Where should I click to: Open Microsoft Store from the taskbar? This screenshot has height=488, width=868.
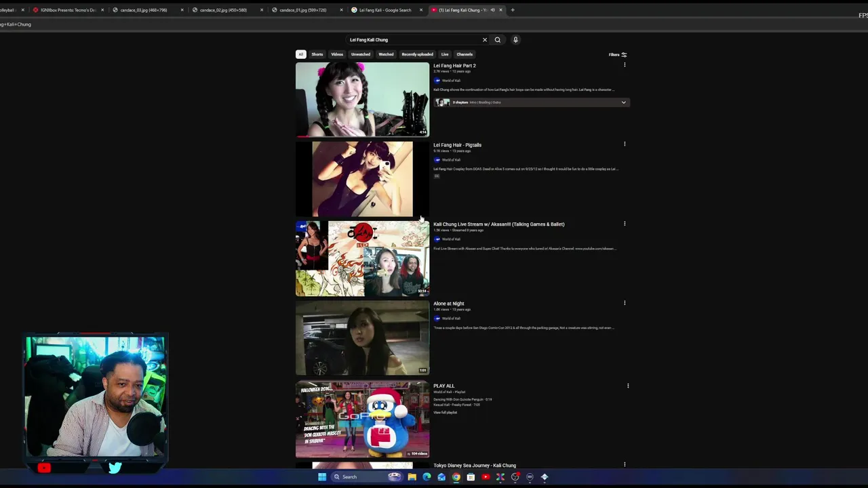pyautogui.click(x=471, y=476)
